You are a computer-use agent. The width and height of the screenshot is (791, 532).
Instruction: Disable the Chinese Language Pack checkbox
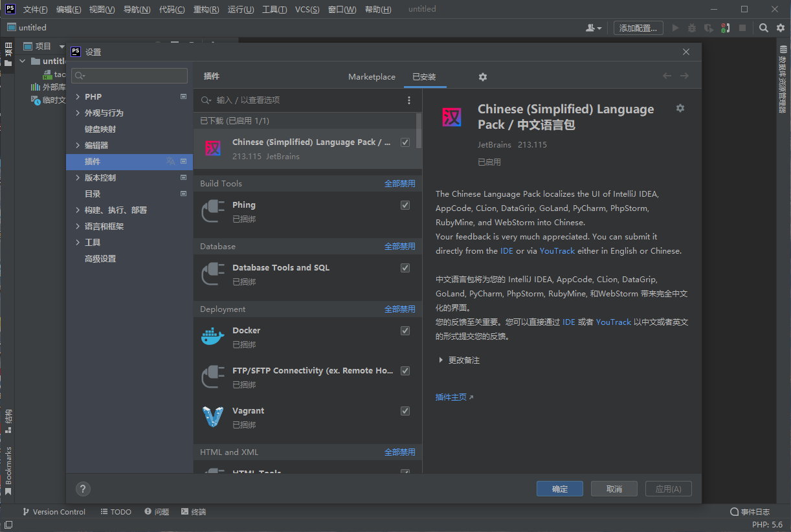[405, 142]
